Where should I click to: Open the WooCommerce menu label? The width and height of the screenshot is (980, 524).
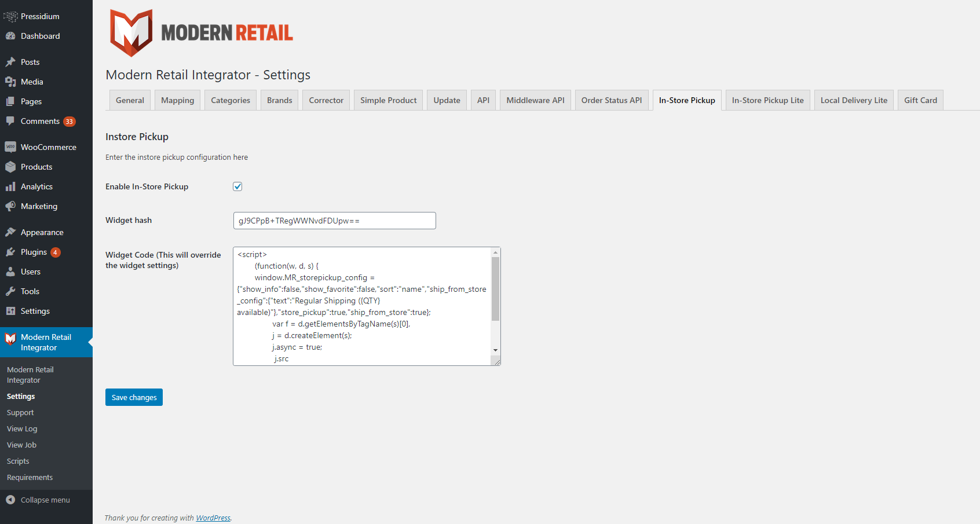point(49,147)
